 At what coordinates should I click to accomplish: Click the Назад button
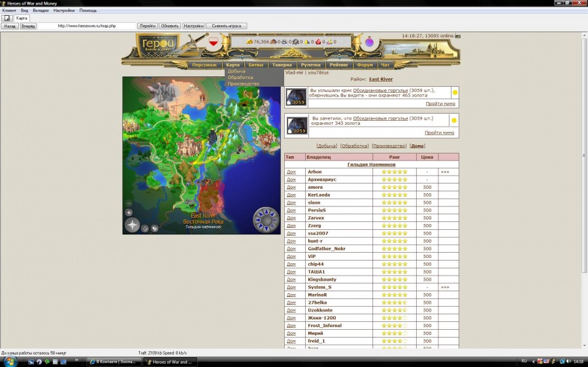10,26
